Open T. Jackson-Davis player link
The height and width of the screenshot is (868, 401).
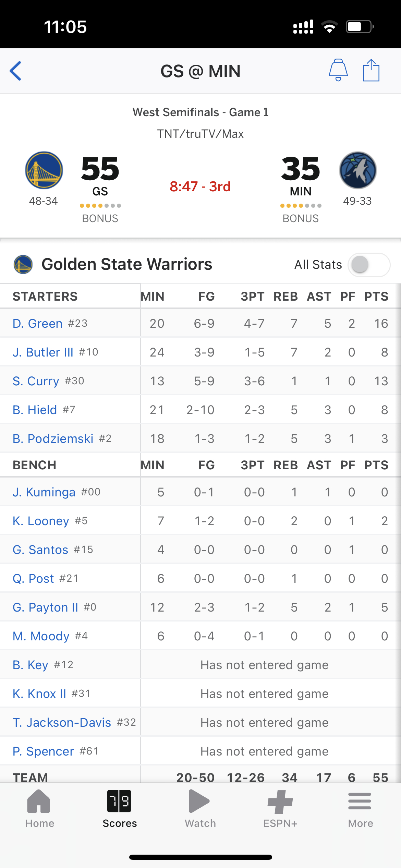point(62,722)
